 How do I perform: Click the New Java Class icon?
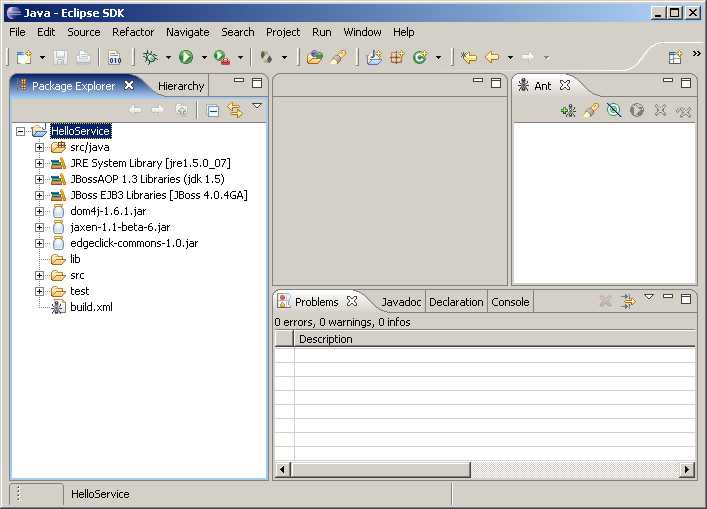coord(420,57)
